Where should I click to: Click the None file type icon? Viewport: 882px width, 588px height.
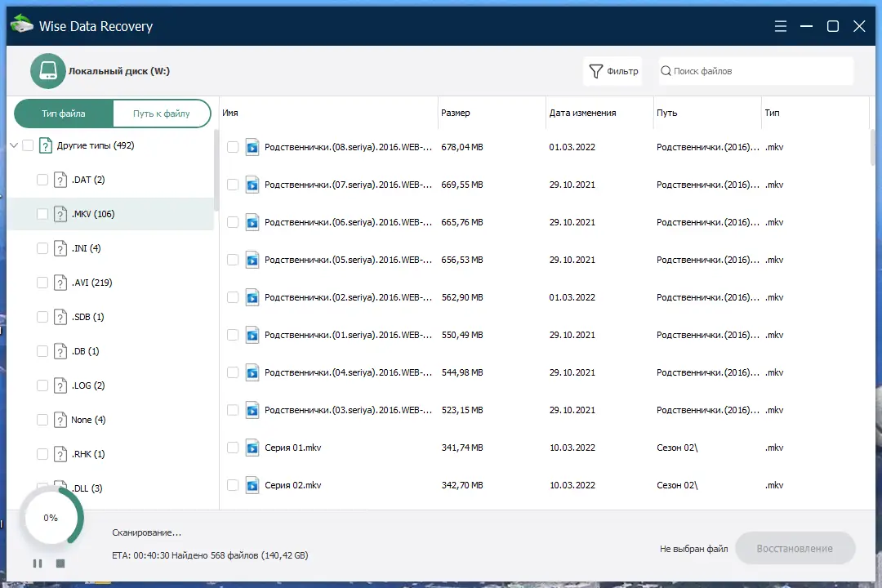pyautogui.click(x=60, y=421)
